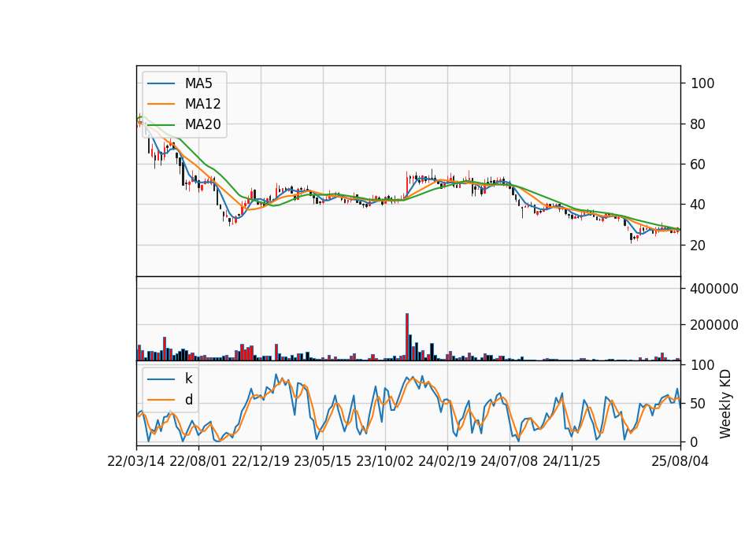This screenshot has height=543, width=756.
Task: Click the orange d legend line sample
Action: coord(161,400)
